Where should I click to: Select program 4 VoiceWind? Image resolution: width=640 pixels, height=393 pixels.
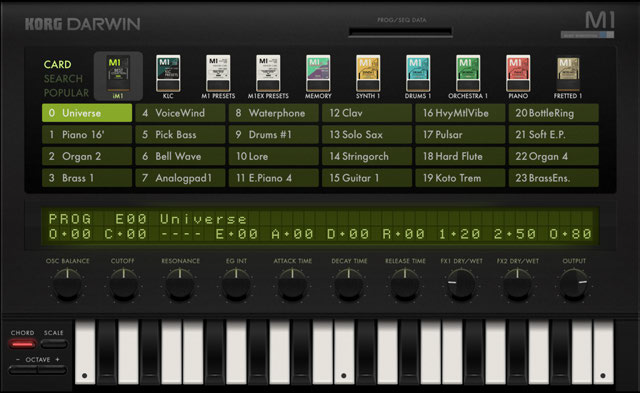(x=180, y=113)
